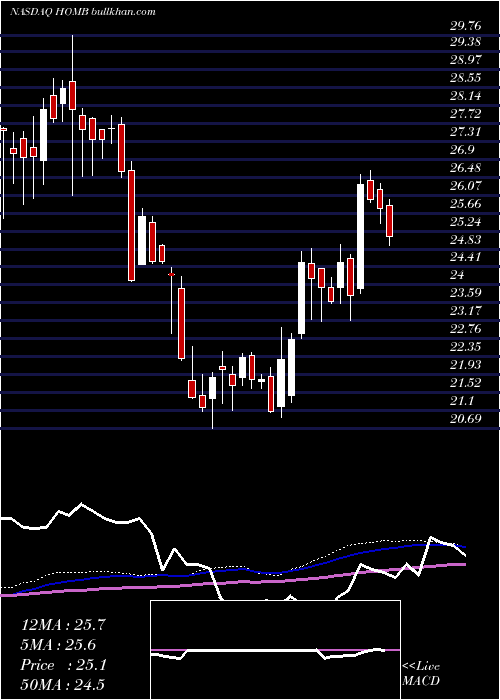Click price label 21.52
Viewport: 500px width, 700px height.
tap(465, 383)
